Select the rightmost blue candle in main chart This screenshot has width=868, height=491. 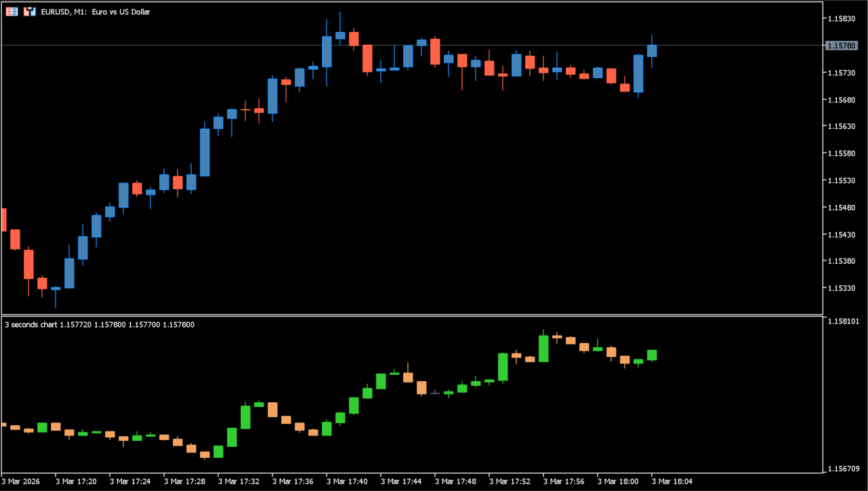652,51
